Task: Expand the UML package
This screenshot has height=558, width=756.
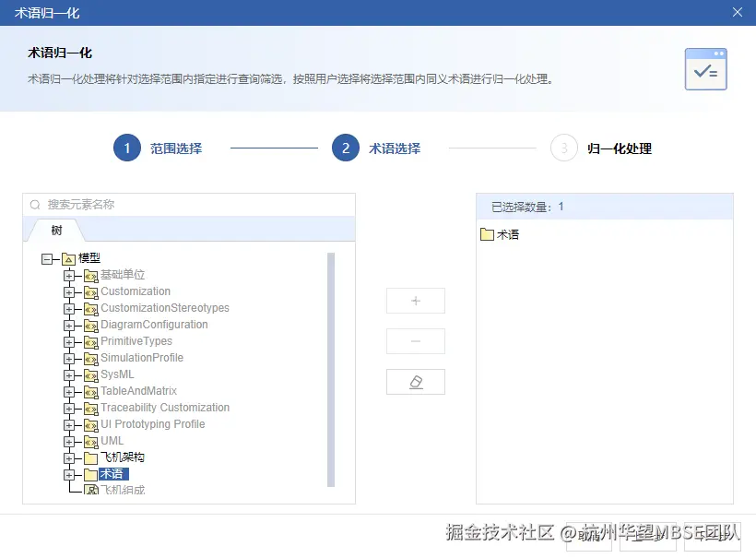Action: [x=69, y=442]
